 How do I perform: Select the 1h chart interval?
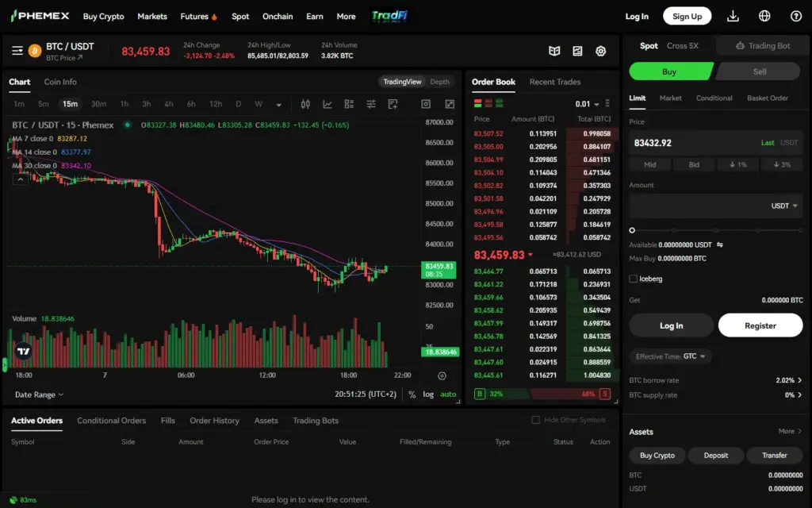124,104
